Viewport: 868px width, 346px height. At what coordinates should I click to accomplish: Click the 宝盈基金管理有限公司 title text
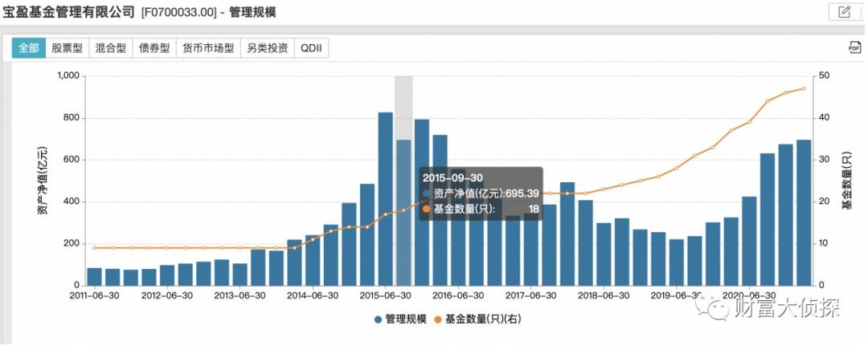[x=68, y=12]
